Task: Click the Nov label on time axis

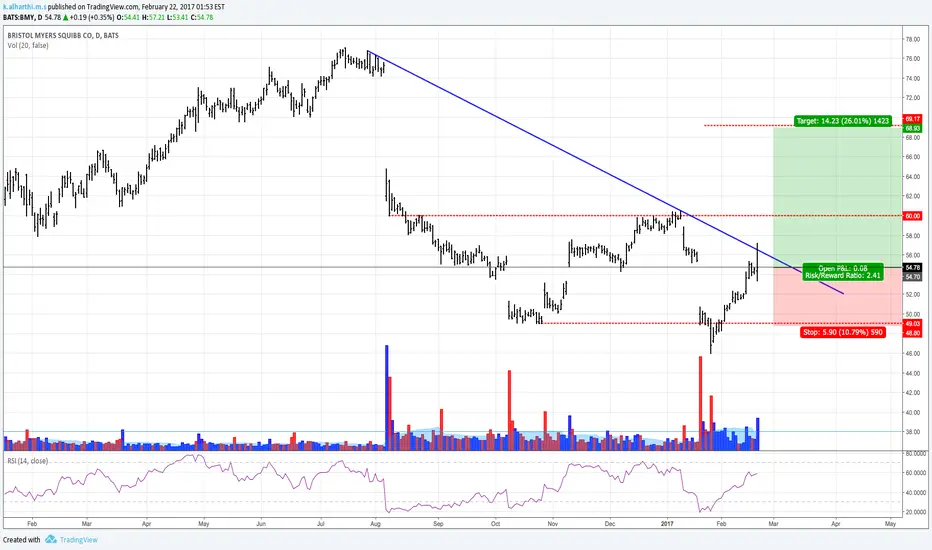Action: pos(553,524)
